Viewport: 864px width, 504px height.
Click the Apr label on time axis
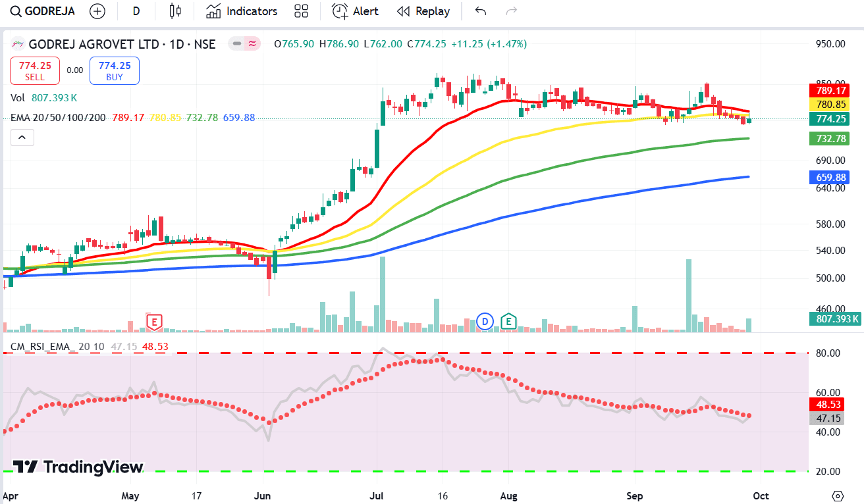tap(12, 495)
